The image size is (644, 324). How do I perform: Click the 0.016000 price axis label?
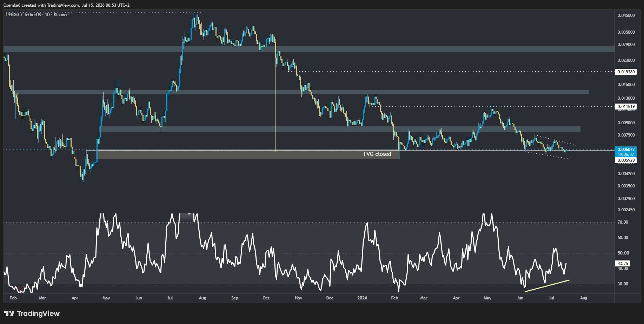tap(626, 85)
